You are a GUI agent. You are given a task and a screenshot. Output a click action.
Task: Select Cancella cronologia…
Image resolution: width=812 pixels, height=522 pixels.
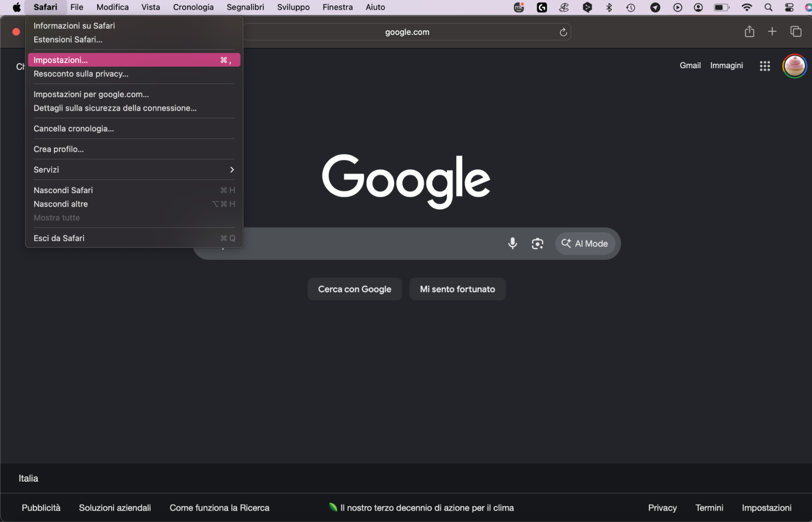point(134,128)
